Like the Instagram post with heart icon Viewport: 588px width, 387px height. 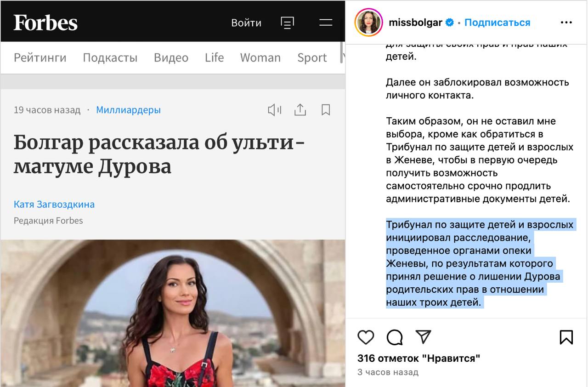pos(366,337)
